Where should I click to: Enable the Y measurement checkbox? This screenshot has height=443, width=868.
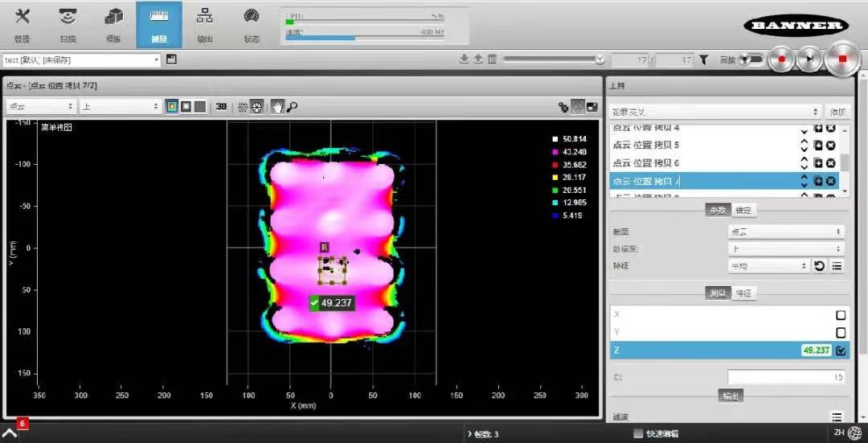click(841, 333)
